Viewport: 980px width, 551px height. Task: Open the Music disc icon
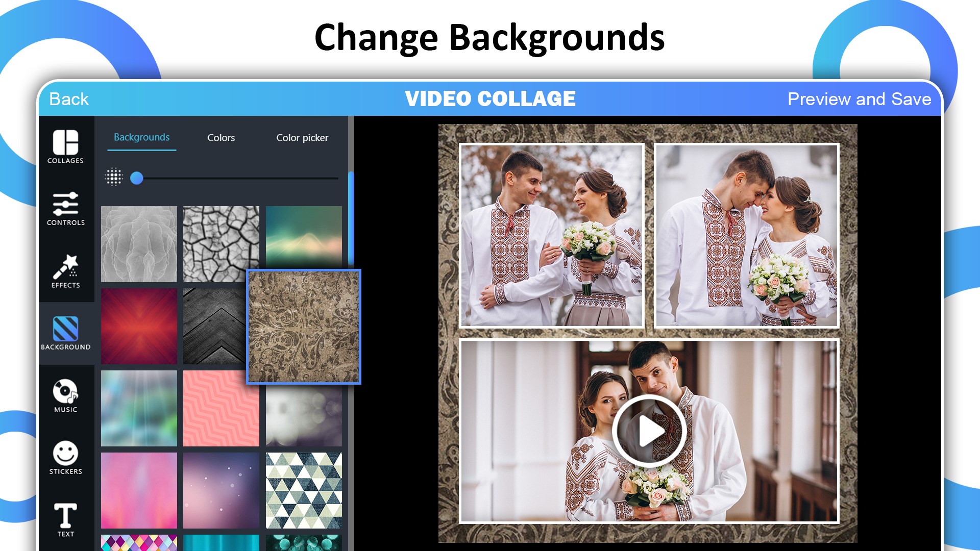click(x=65, y=395)
